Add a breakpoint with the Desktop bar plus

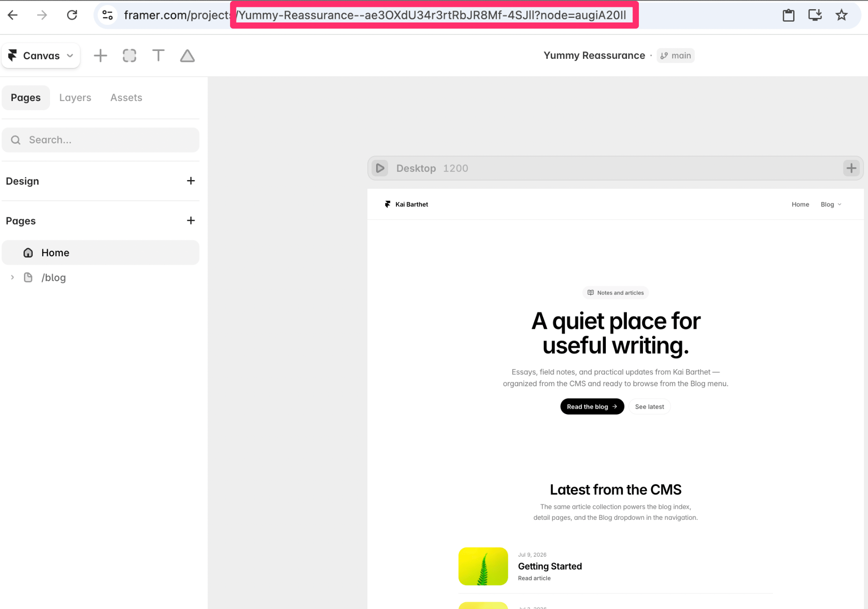coord(851,168)
